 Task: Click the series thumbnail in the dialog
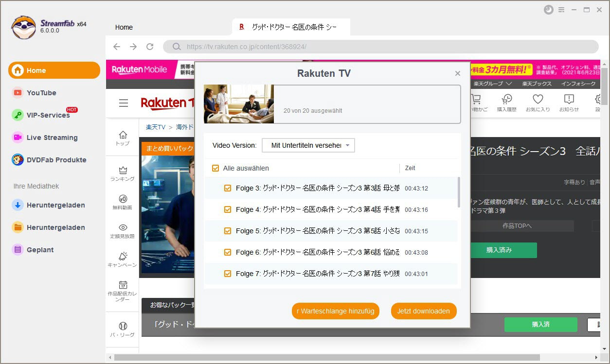(239, 104)
